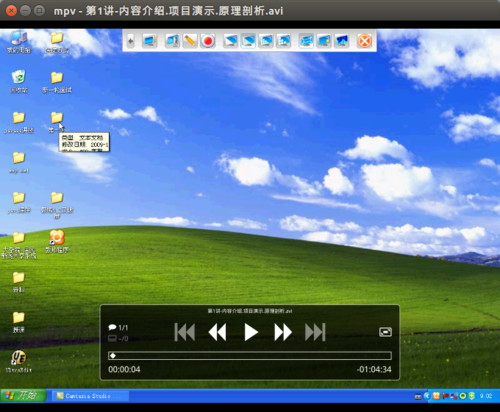Viewport: 500px width, 412px height.
Task: Toggle fullscreen in the mpv controller
Action: pyautogui.click(x=385, y=332)
